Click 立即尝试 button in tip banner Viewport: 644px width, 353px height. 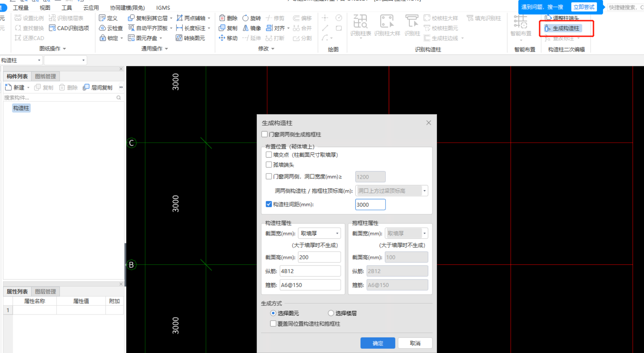584,7
